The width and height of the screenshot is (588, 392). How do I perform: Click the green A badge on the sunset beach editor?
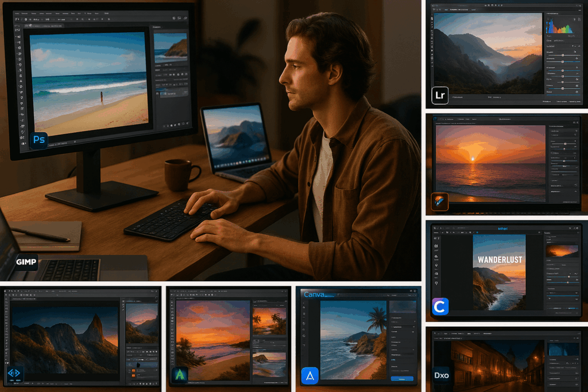coord(180,374)
